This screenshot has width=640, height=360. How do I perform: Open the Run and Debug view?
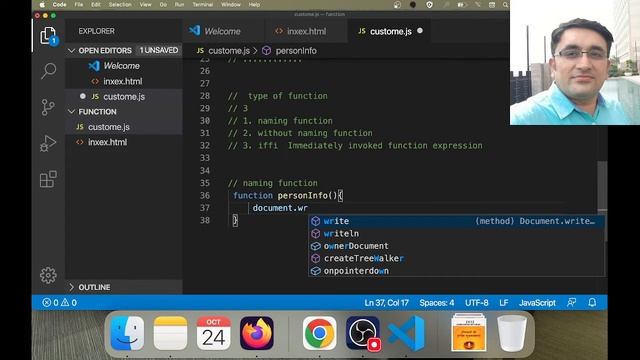click(x=48, y=143)
